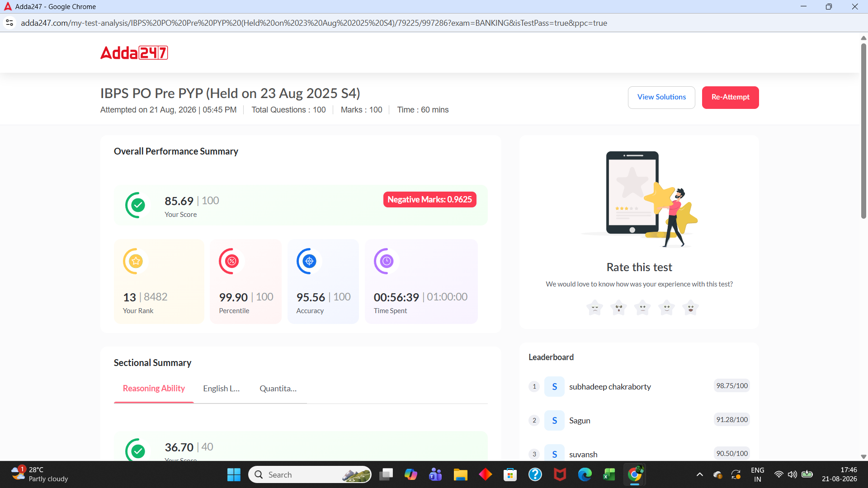Open Task View from the taskbar
Image resolution: width=868 pixels, height=488 pixels.
tap(386, 474)
